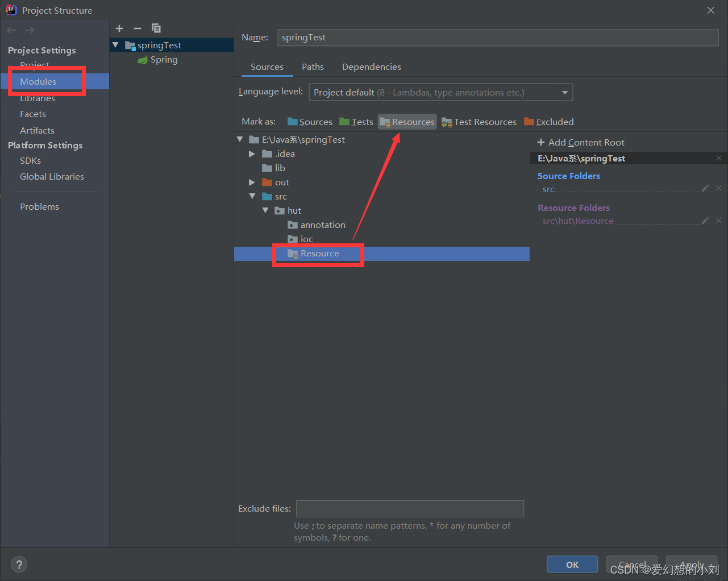
Task: Collapse the springTest module node
Action: tap(115, 45)
